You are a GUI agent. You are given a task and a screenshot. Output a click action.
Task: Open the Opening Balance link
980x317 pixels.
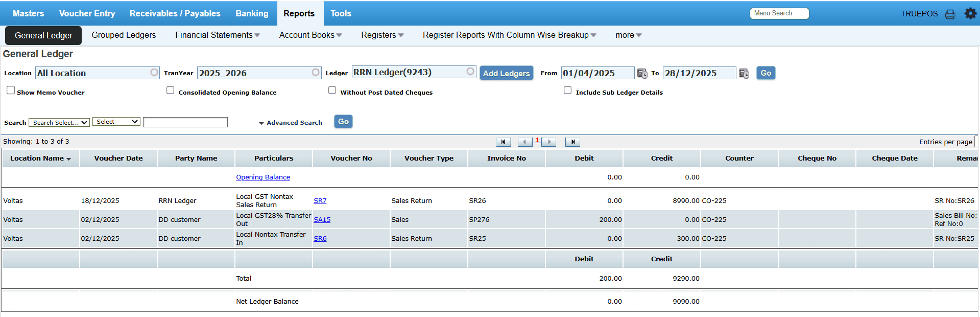tap(262, 177)
